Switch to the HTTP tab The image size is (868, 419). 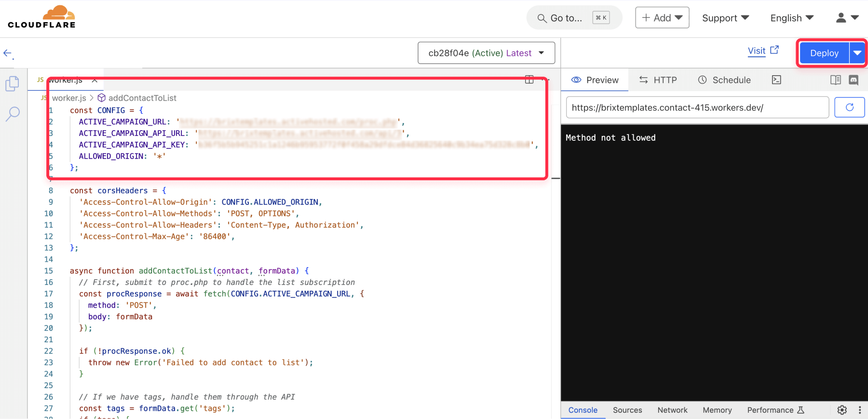pos(658,80)
